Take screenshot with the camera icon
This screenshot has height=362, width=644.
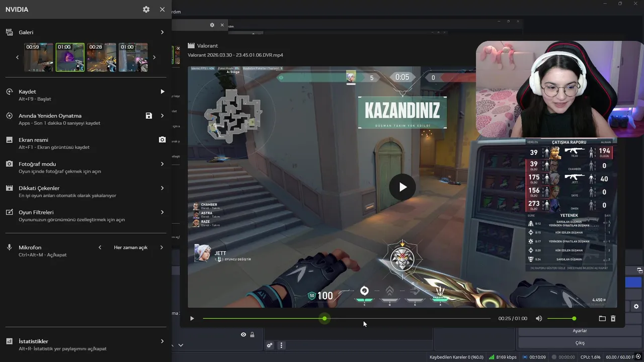coord(162,140)
